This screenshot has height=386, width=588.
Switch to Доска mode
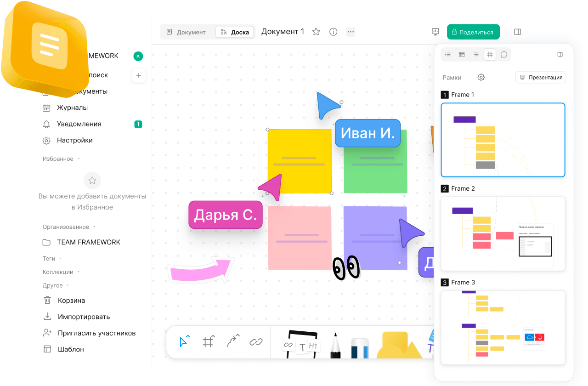coord(235,32)
